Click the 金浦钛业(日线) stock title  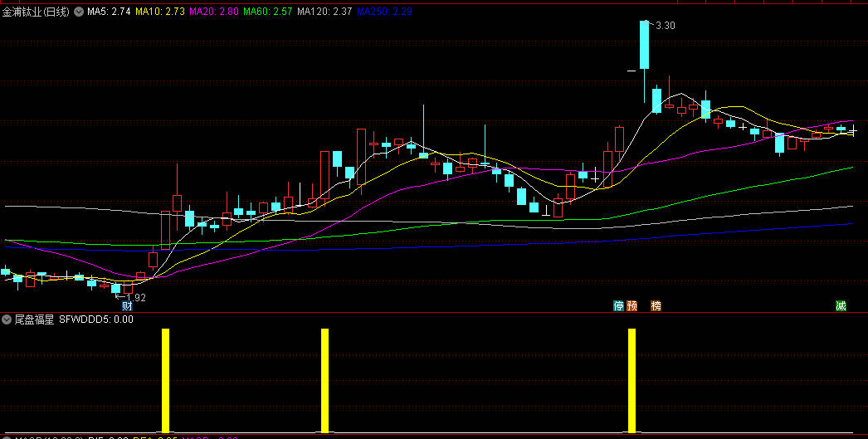pyautogui.click(x=36, y=12)
